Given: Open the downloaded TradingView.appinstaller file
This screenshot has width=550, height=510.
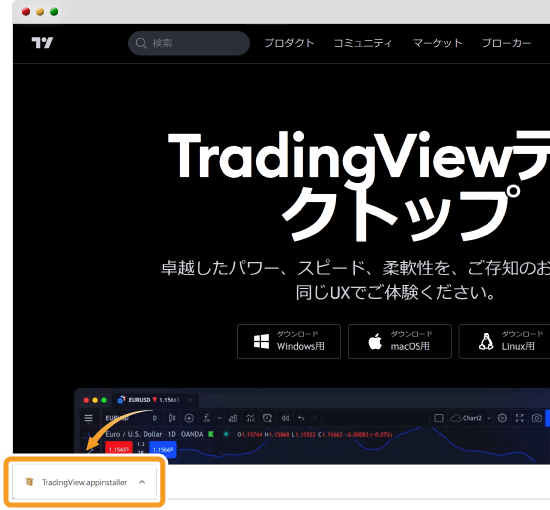Looking at the screenshot, I should tap(85, 483).
